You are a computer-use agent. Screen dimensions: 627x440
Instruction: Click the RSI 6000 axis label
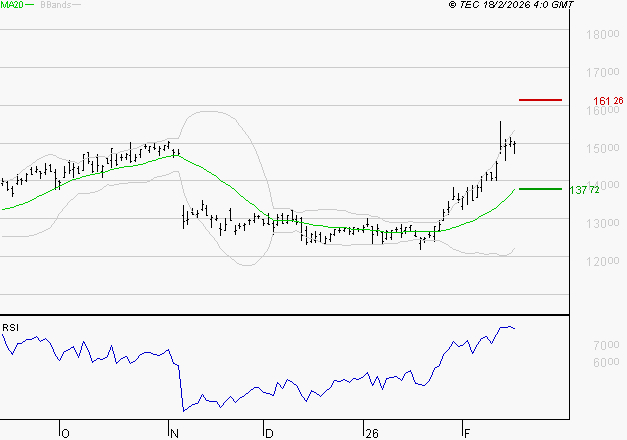coord(606,362)
